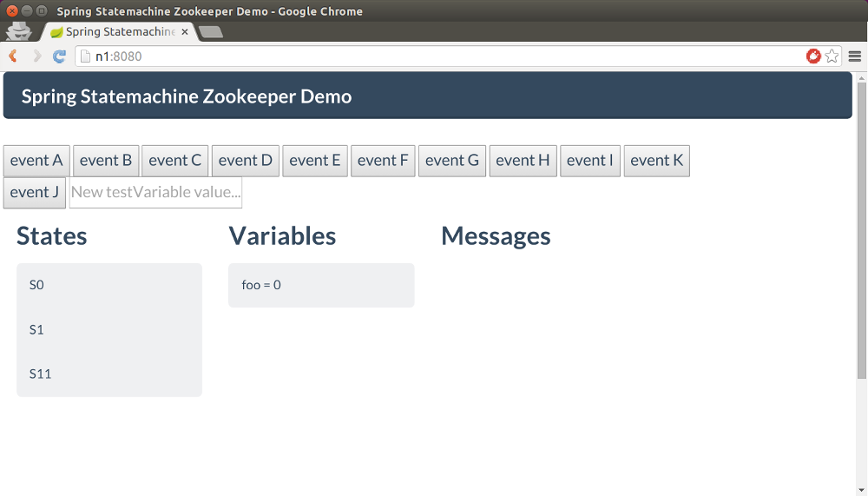Open a new browser tab
The image size is (868, 496).
tap(211, 32)
